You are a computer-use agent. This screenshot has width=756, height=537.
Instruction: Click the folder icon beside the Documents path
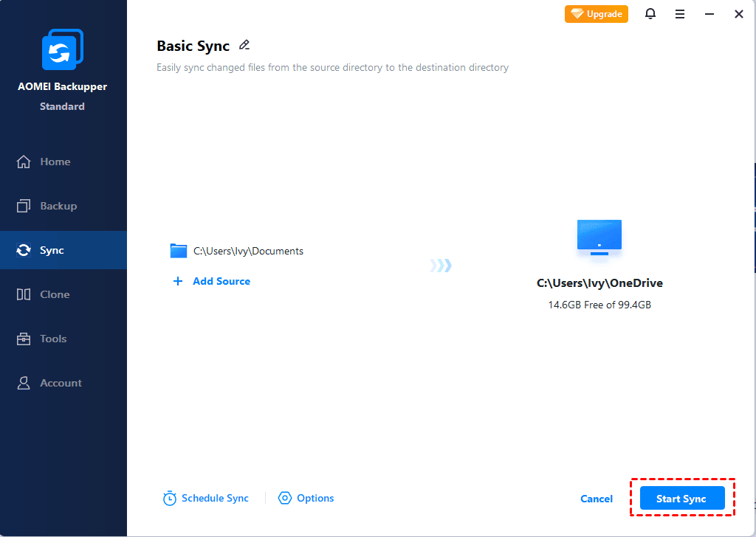click(x=179, y=251)
